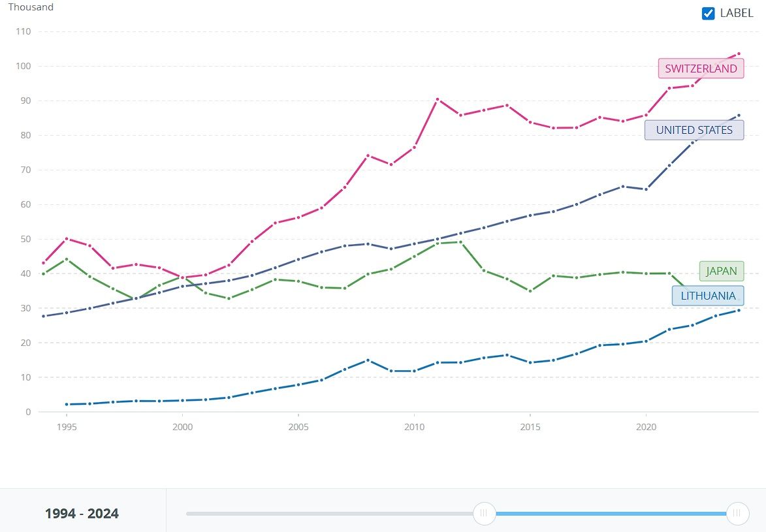Screen dimensions: 766x532
Task: Click the United States' final 2024 data point
Action: point(739,116)
